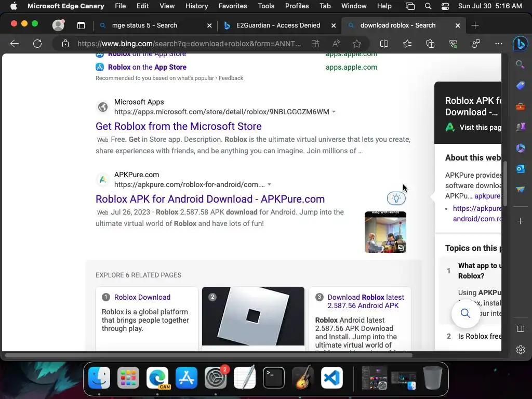This screenshot has width=532, height=399.
Task: Open the sidebar Microsoft 365 icon
Action: point(521,148)
